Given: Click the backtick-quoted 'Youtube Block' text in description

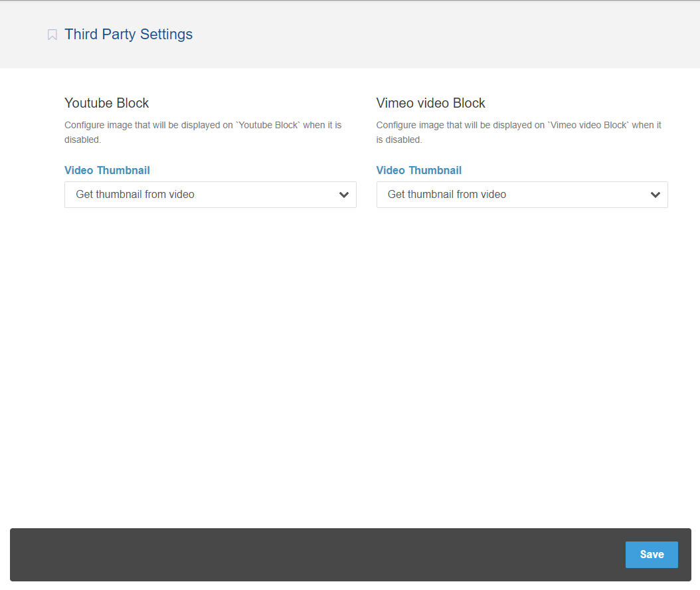Looking at the screenshot, I should click(268, 125).
